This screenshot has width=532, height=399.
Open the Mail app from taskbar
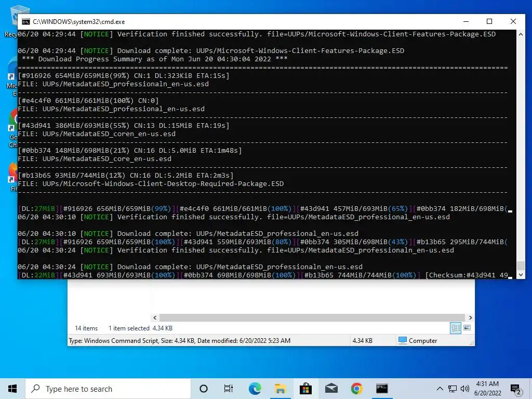pyautogui.click(x=331, y=389)
